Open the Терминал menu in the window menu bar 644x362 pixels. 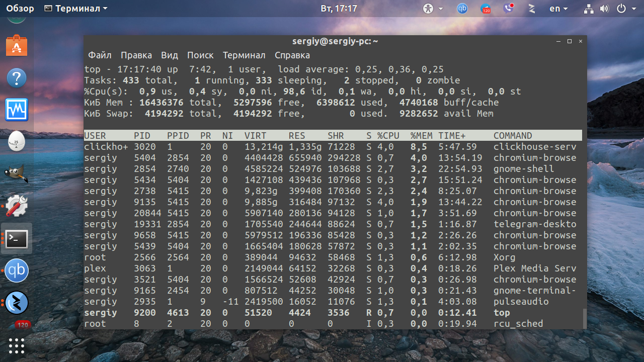244,55
